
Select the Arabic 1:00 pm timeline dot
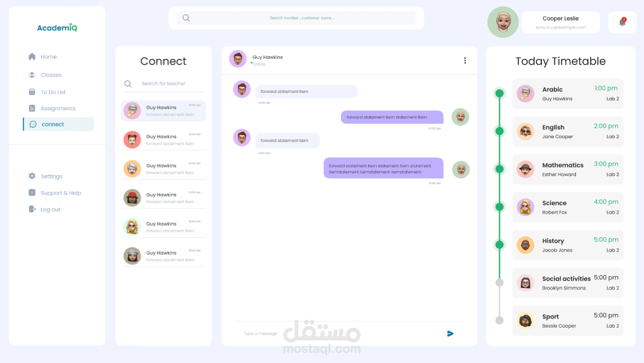pos(499,94)
